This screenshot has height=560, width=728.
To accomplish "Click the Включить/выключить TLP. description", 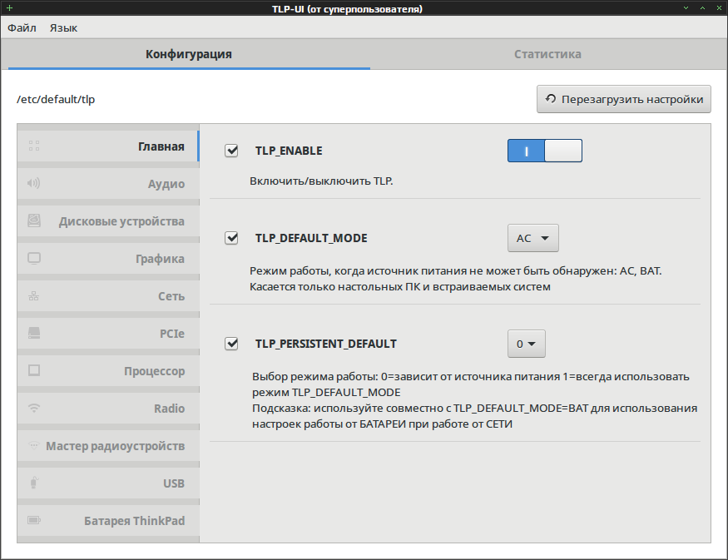I will tap(321, 181).
